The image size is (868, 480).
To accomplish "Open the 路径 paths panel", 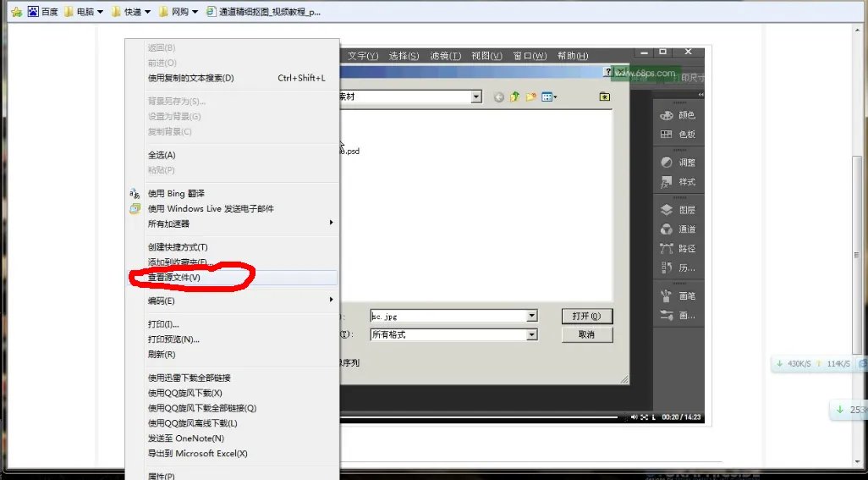I will pos(678,249).
